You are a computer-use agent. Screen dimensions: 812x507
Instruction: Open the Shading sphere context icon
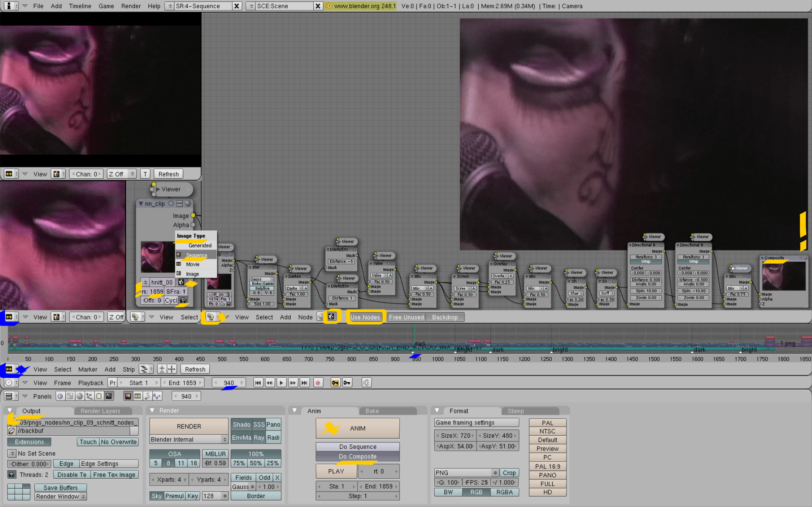[80, 396]
